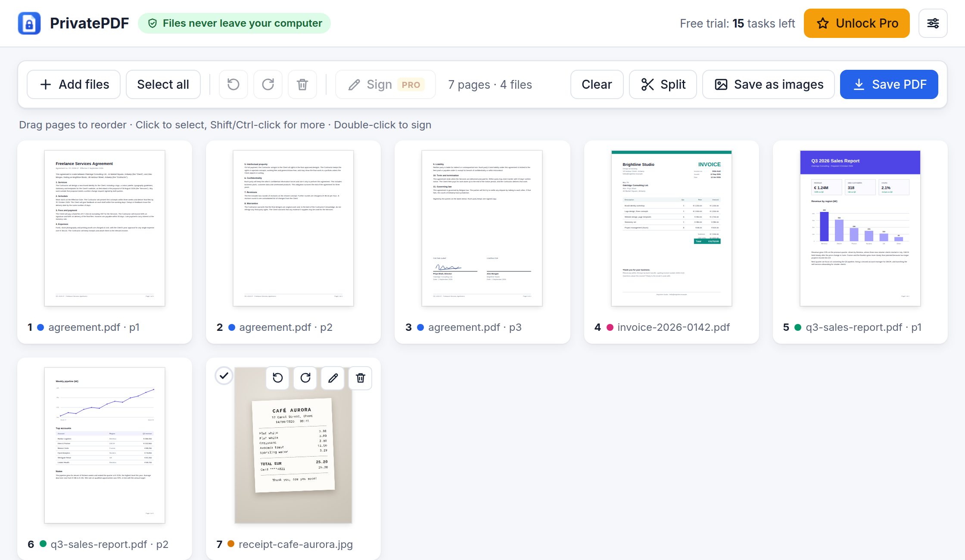This screenshot has width=965, height=560.
Task: Select q3-sales-report.pdf p2 thumbnail
Action: coord(105,445)
